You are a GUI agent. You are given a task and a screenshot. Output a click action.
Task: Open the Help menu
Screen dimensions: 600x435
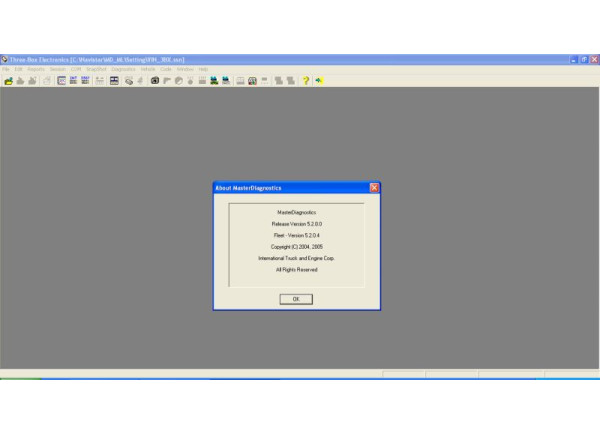tap(203, 69)
